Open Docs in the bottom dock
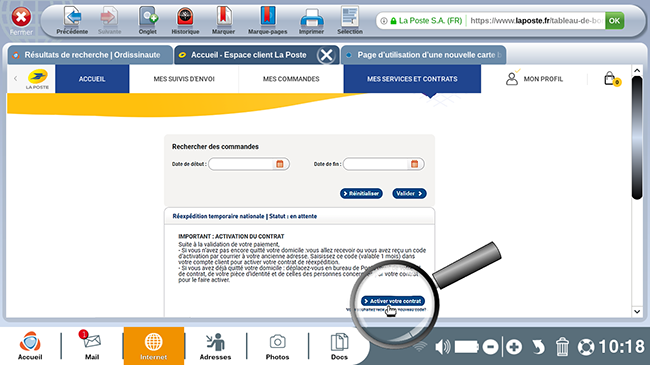 339,346
